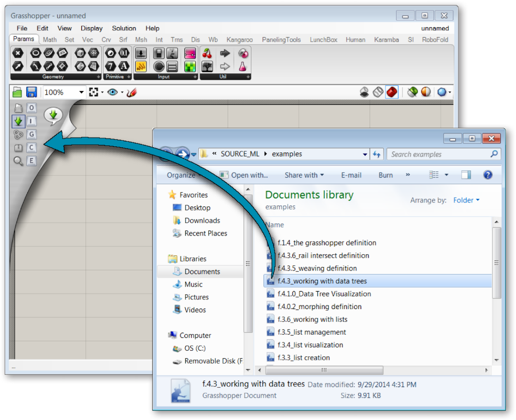Click E-mail in Explorer toolbar
This screenshot has width=516, height=420.
pos(351,175)
